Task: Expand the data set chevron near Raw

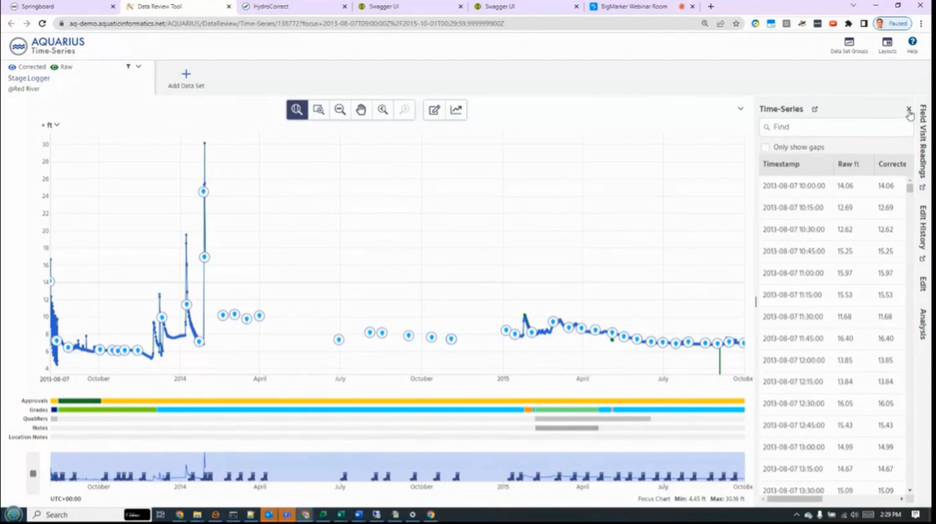Action: click(x=138, y=66)
